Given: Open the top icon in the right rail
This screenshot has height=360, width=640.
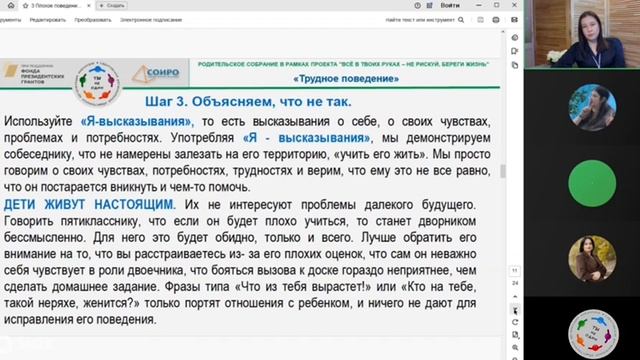Looking at the screenshot, I should (515, 38).
